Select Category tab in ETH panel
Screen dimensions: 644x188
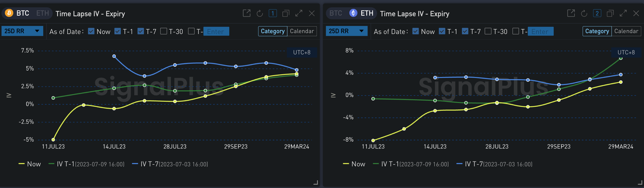coord(597,31)
